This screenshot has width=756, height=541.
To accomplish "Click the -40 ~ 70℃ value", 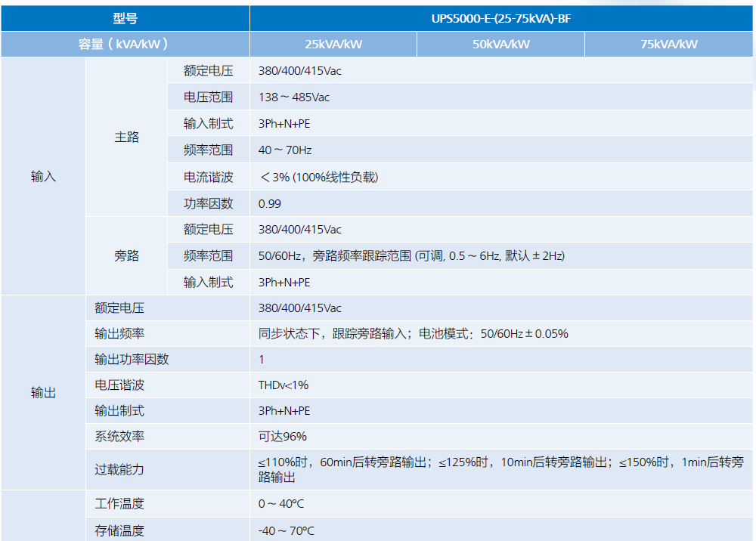I will [287, 530].
